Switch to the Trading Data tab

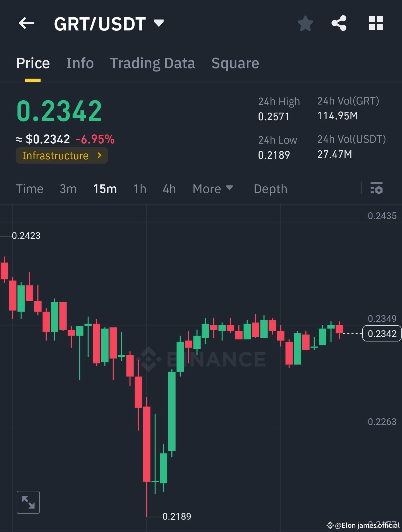coord(153,63)
